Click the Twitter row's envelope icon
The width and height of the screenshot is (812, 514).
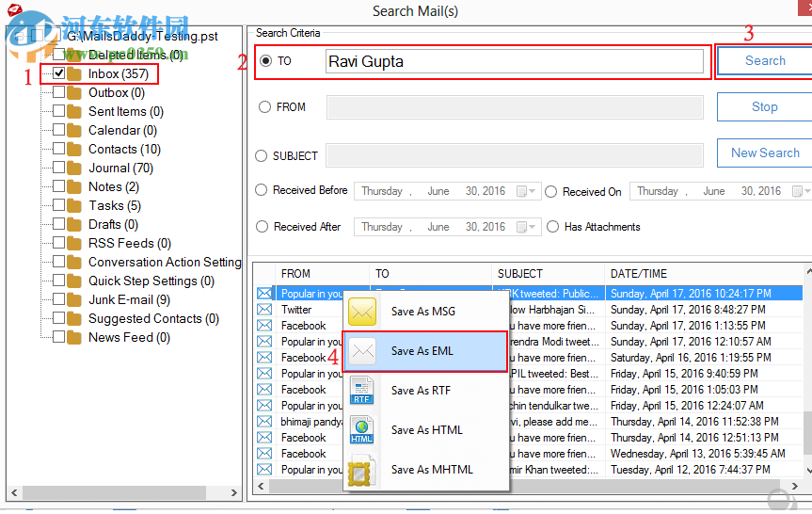click(x=264, y=310)
